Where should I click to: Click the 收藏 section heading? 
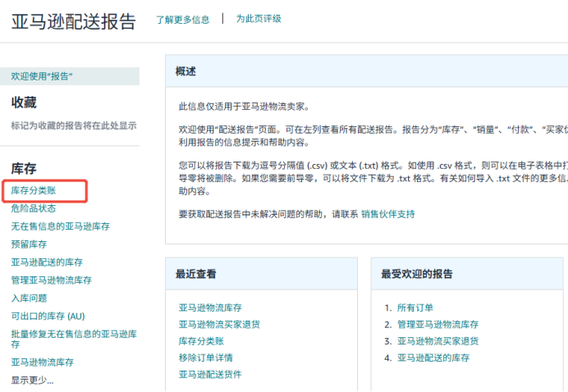click(x=24, y=103)
